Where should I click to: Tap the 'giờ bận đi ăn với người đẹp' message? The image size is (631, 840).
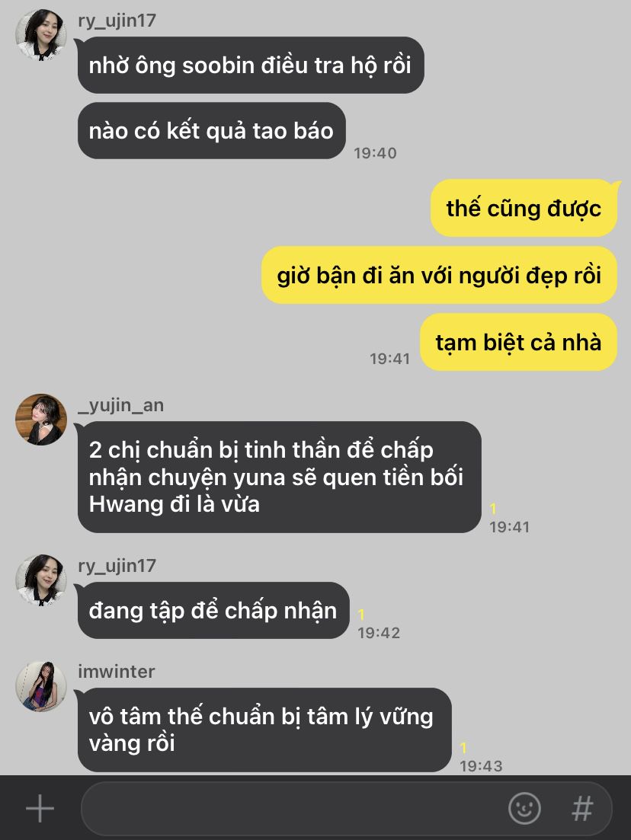pyautogui.click(x=439, y=276)
